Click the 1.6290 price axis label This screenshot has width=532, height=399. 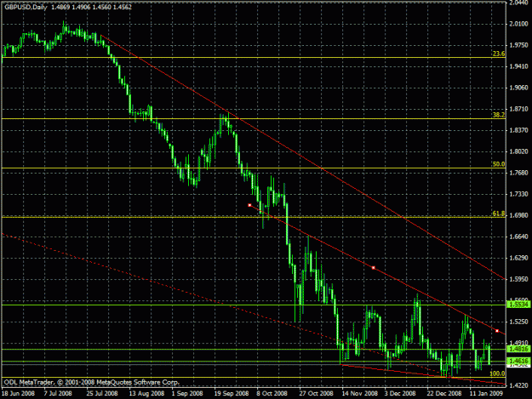[x=518, y=258]
